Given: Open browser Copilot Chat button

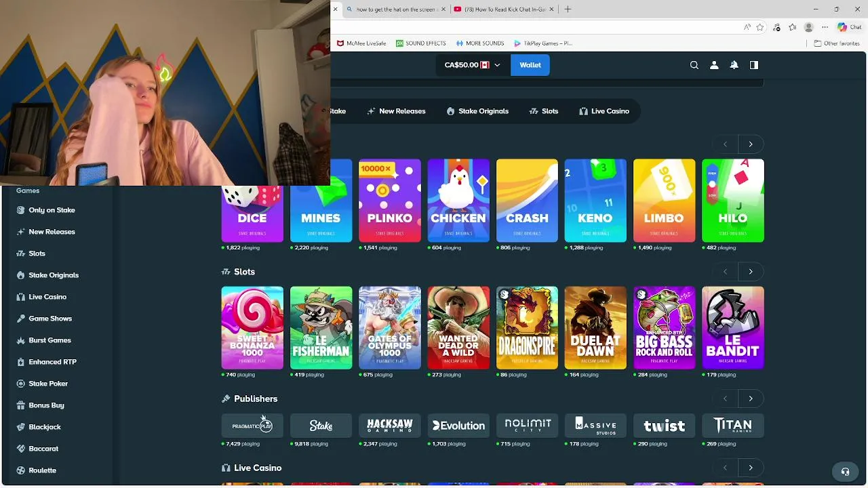Looking at the screenshot, I should [849, 27].
